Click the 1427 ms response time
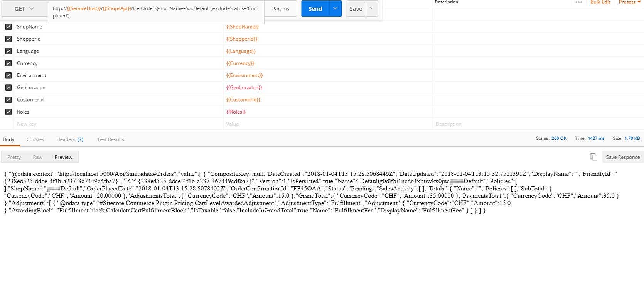This screenshot has height=287, width=644. pyautogui.click(x=596, y=138)
